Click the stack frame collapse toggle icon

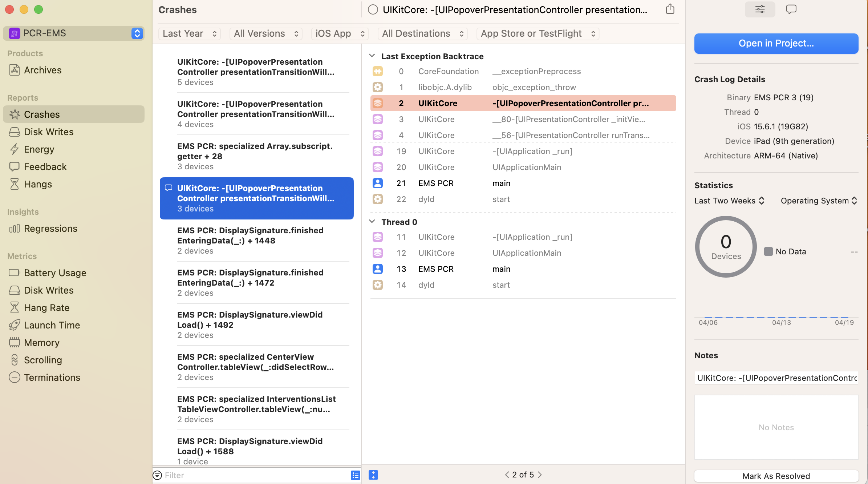click(x=373, y=475)
